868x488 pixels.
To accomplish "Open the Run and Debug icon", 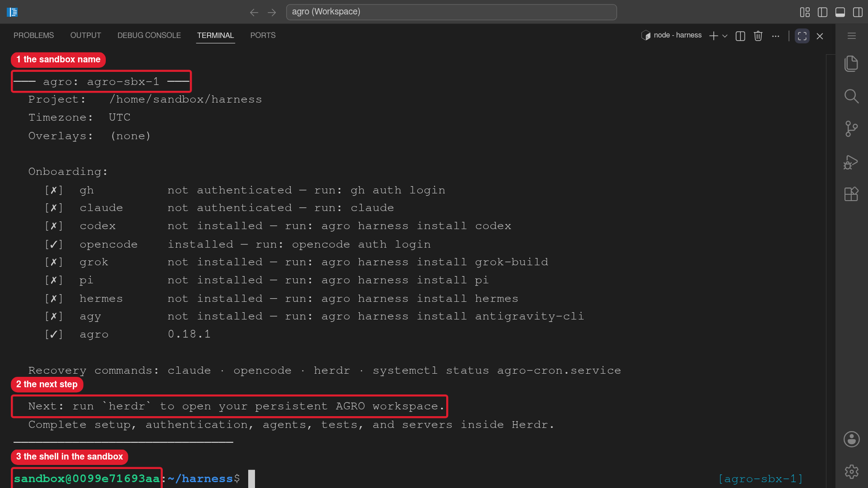I will coord(851,162).
